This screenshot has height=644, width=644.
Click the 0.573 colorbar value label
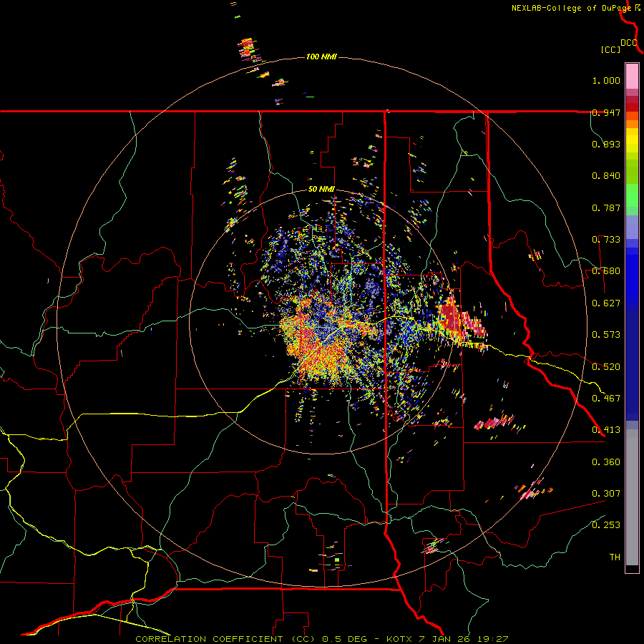(606, 335)
